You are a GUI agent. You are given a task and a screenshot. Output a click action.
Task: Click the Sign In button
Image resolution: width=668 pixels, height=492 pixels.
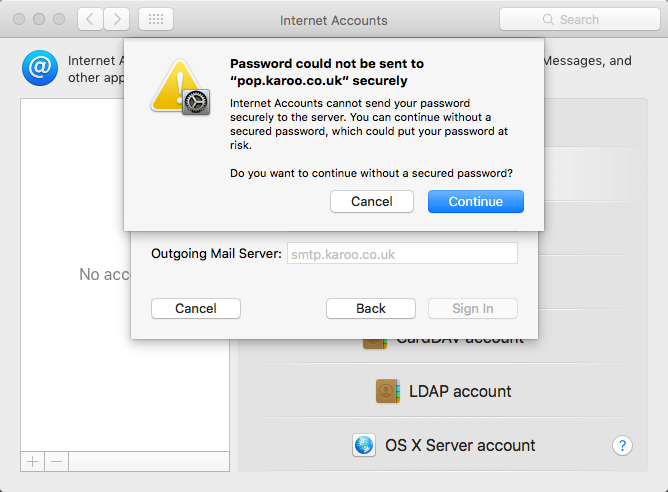click(x=473, y=308)
